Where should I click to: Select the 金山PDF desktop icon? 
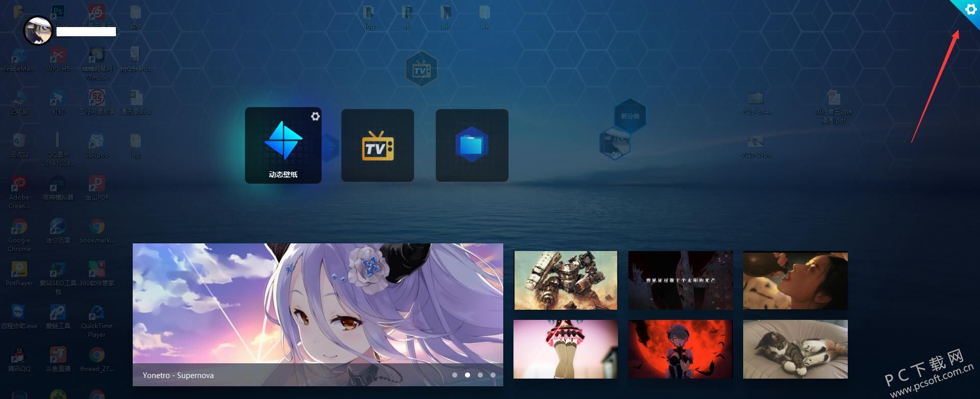click(96, 188)
